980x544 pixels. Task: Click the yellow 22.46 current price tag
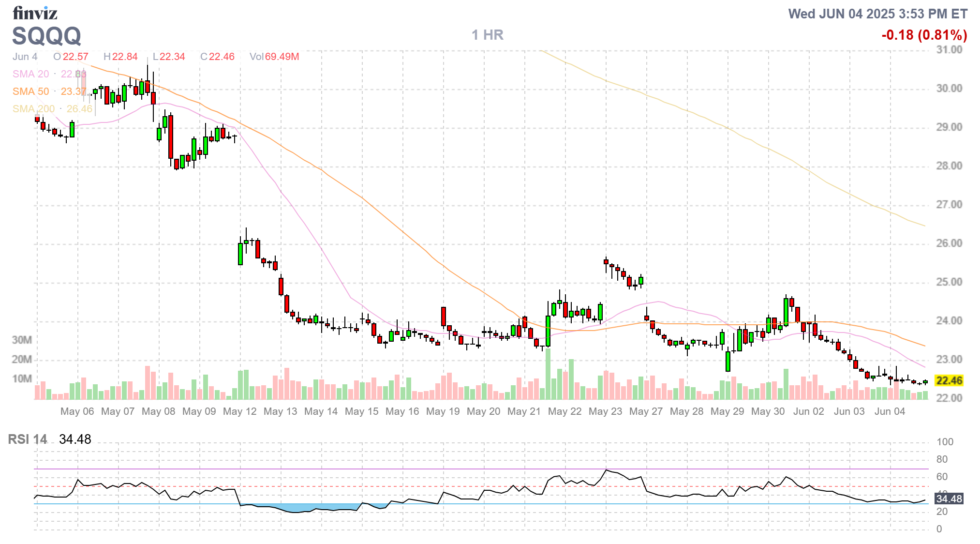[x=949, y=380]
